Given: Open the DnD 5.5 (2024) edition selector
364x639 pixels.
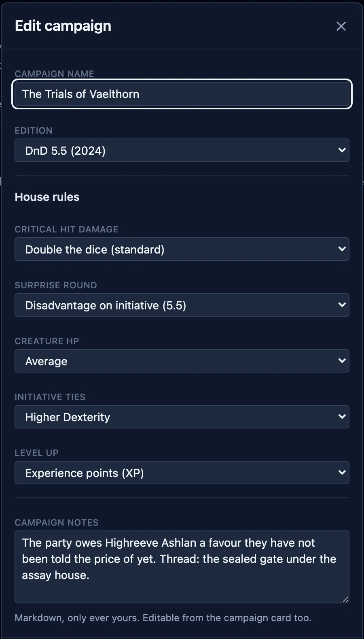Looking at the screenshot, I should [x=182, y=150].
